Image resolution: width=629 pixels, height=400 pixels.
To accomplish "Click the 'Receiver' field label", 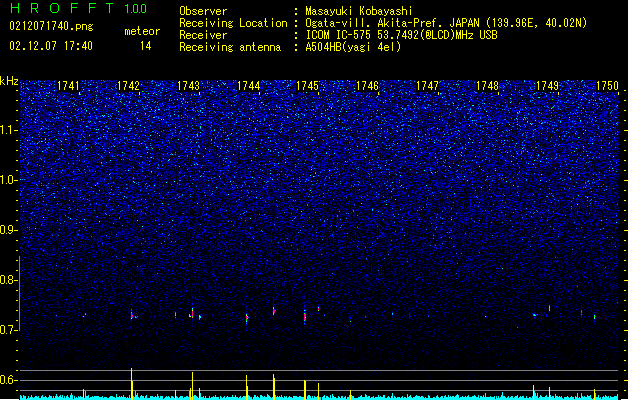I will click(203, 35).
